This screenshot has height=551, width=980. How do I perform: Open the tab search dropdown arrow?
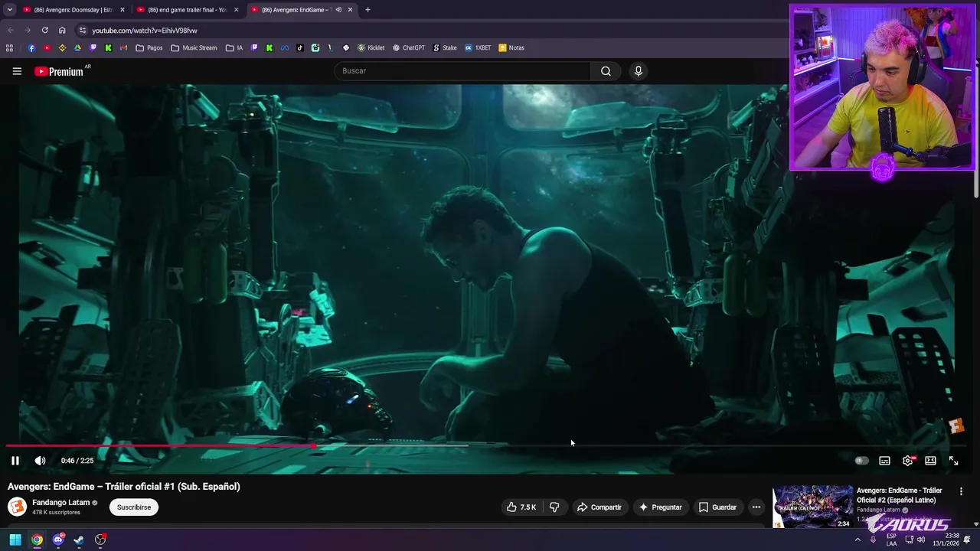click(10, 10)
